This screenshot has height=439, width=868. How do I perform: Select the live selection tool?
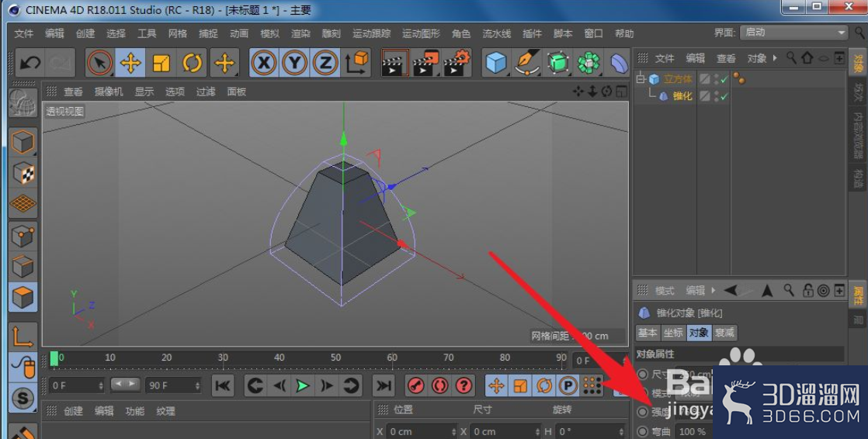click(x=99, y=63)
